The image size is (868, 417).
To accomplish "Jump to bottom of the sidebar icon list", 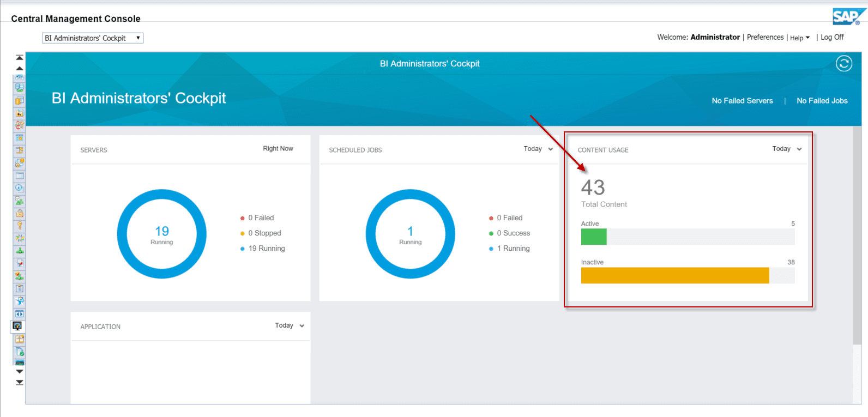I will coord(20,382).
